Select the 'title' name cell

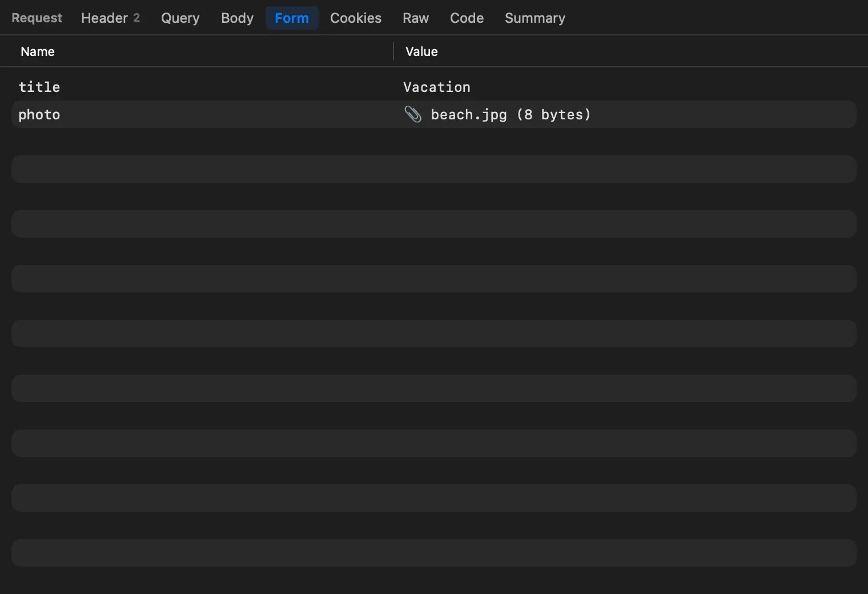39,87
